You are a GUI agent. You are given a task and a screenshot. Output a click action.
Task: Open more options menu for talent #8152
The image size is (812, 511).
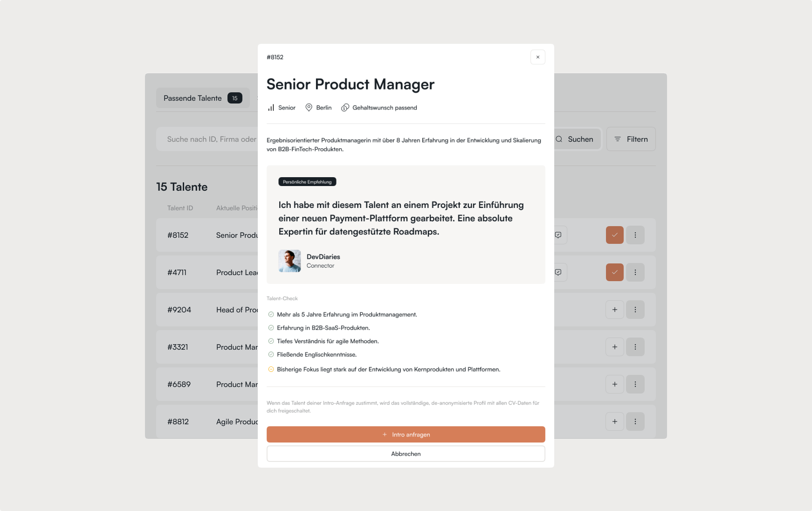click(x=635, y=235)
